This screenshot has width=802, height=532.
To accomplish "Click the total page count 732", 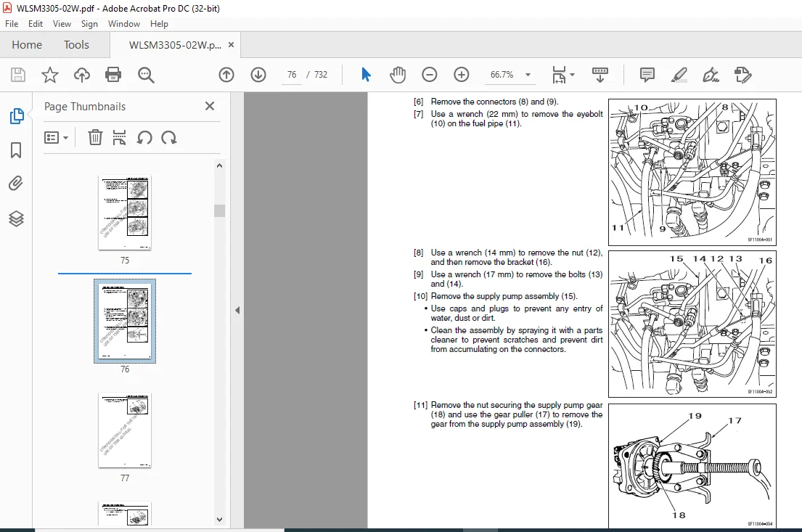I will coord(321,75).
